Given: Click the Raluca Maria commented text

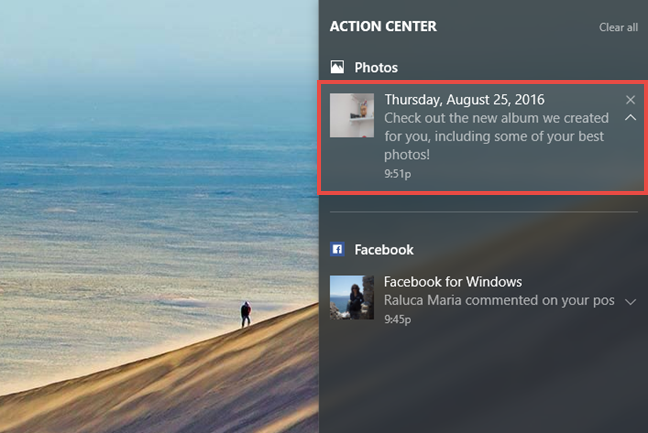Looking at the screenshot, I should 499,300.
